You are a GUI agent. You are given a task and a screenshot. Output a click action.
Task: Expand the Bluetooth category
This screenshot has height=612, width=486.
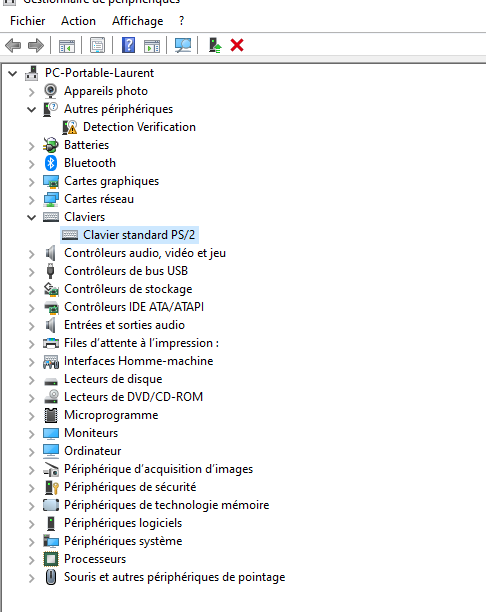tap(32, 164)
